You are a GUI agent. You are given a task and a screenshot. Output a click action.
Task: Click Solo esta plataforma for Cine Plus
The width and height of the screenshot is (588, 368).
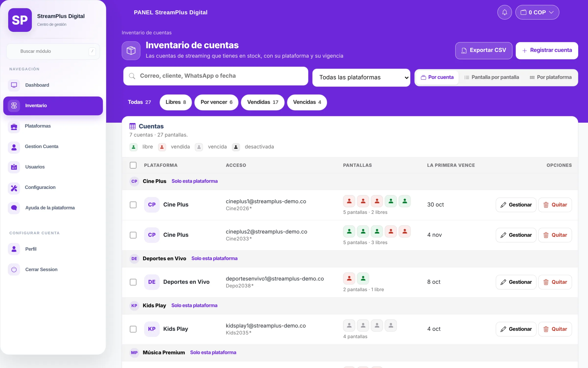tap(195, 181)
